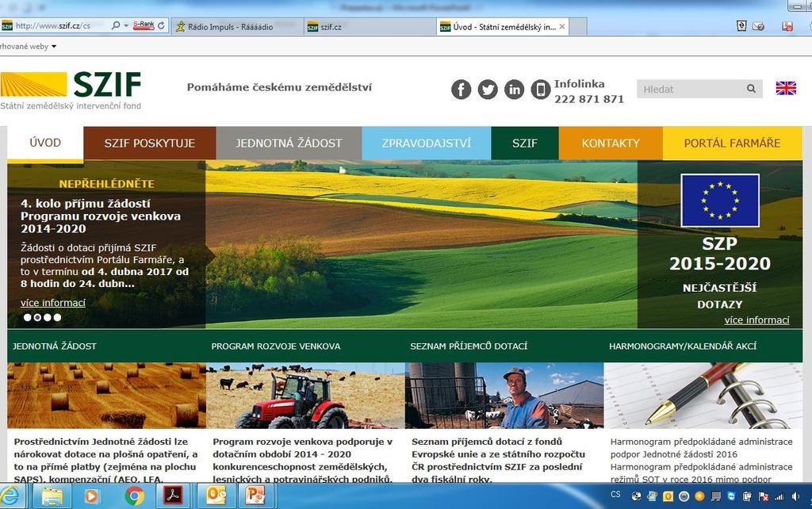Image resolution: width=812 pixels, height=509 pixels.
Task: Open PowerPoint from the taskbar
Action: [x=255, y=496]
